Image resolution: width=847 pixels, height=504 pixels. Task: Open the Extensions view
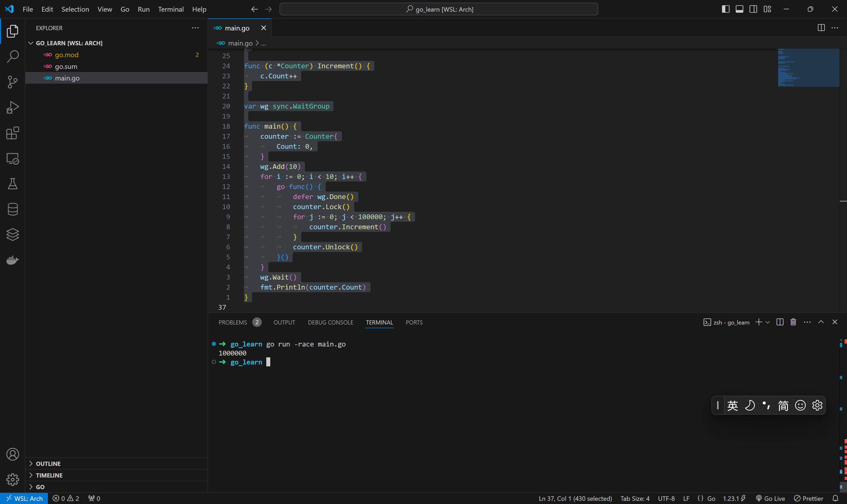12,133
